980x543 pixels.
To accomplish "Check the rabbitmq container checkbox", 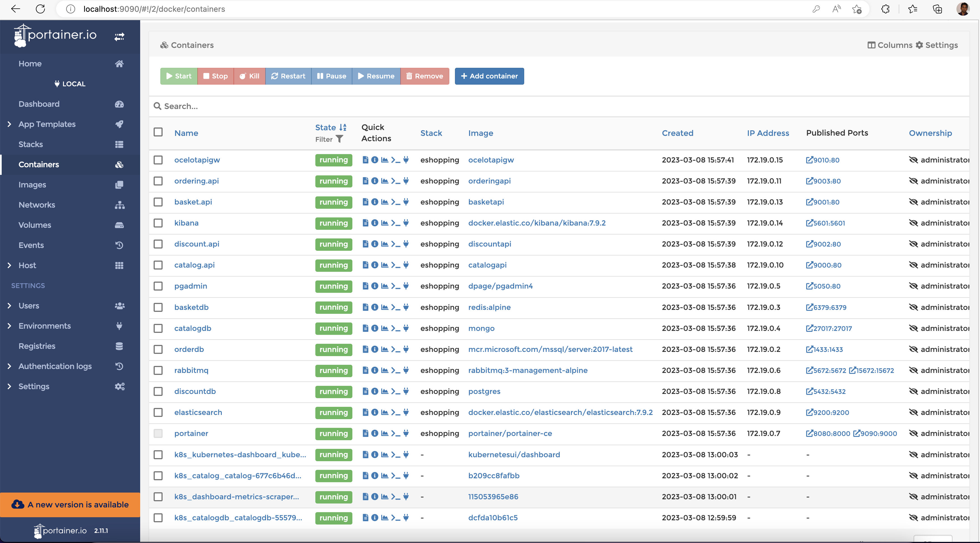I will click(158, 370).
